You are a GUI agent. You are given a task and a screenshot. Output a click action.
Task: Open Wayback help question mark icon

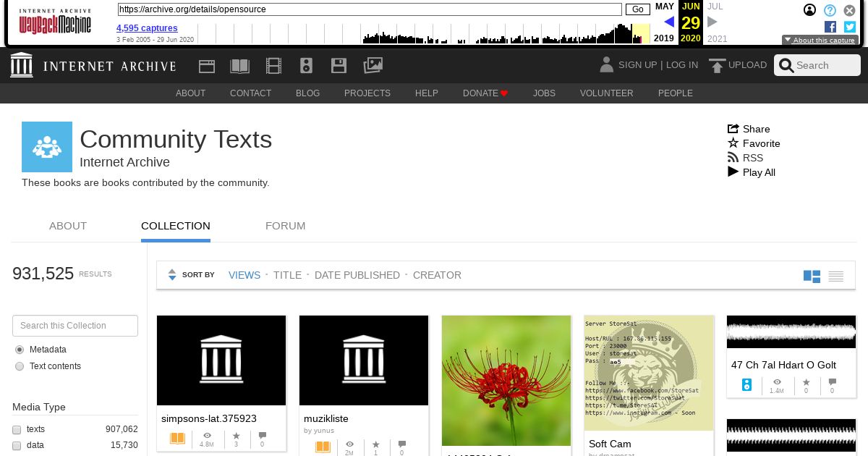830,10
